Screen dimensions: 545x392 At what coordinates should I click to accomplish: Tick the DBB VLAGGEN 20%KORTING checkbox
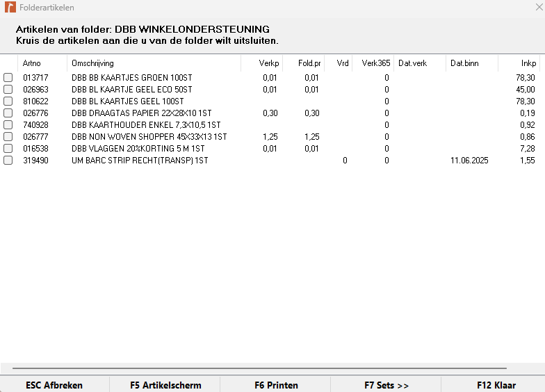(8, 149)
